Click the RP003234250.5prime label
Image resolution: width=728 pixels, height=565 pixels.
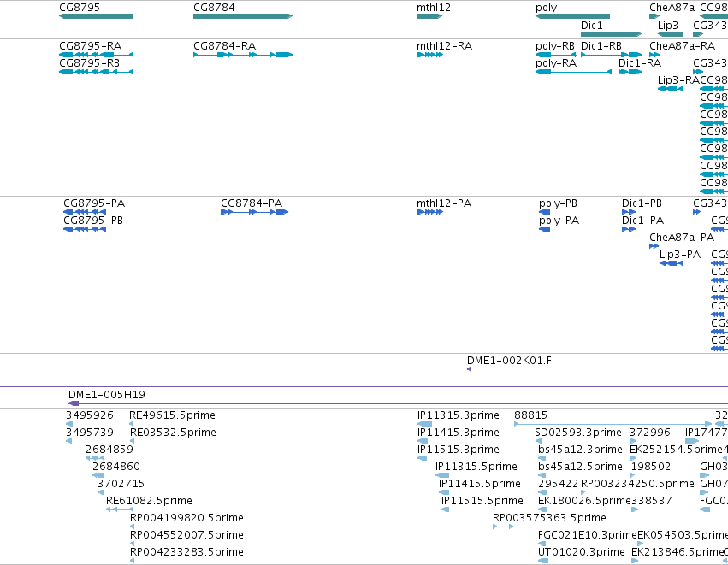coord(637,484)
